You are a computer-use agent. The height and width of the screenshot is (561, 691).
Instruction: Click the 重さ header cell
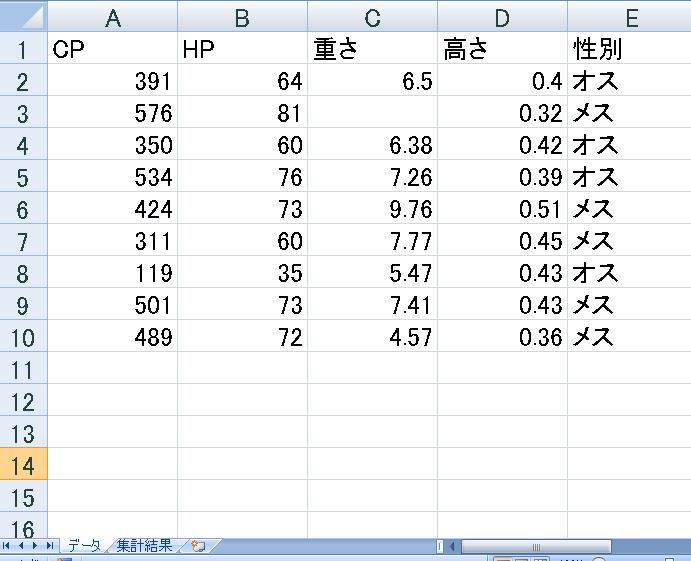[372, 49]
